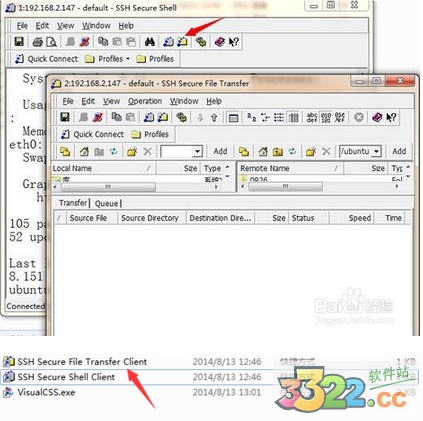The width and height of the screenshot is (423, 421).
Task: Click Auto Select transfer mode icon
Action: click(340, 117)
